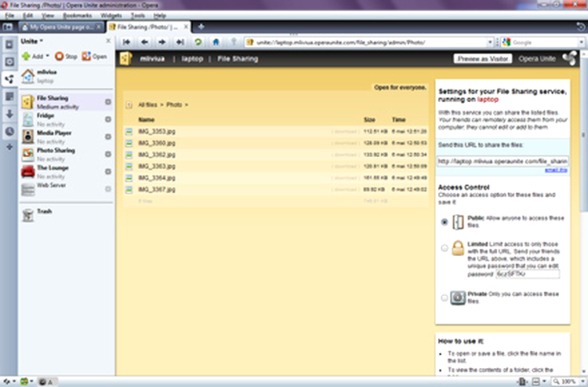Click the add panel plus icon

pos(9,147)
